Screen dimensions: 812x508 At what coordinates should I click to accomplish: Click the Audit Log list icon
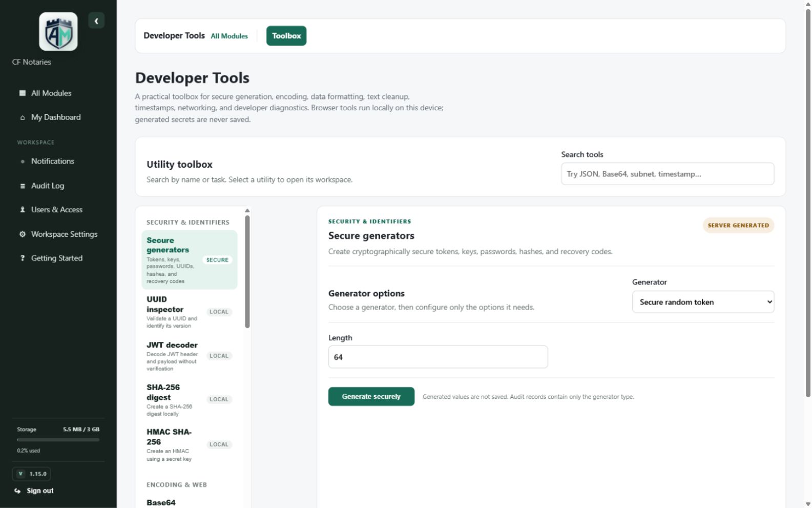point(23,186)
